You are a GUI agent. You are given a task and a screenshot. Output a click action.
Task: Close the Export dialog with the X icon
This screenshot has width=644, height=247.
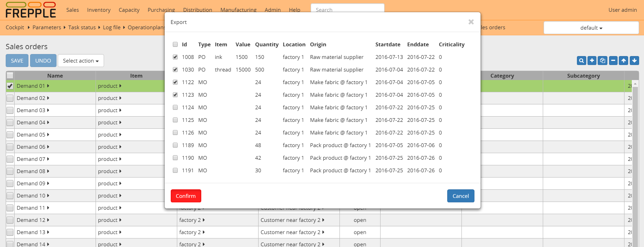(471, 22)
